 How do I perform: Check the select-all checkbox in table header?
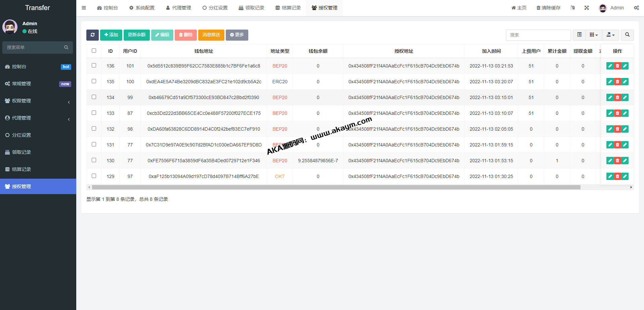pos(94,51)
